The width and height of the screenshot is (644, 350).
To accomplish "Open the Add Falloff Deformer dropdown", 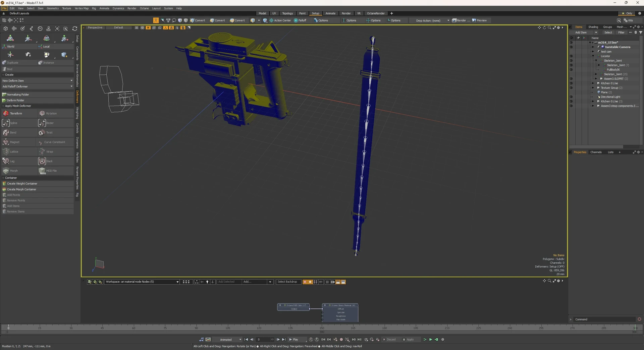I will coord(38,86).
